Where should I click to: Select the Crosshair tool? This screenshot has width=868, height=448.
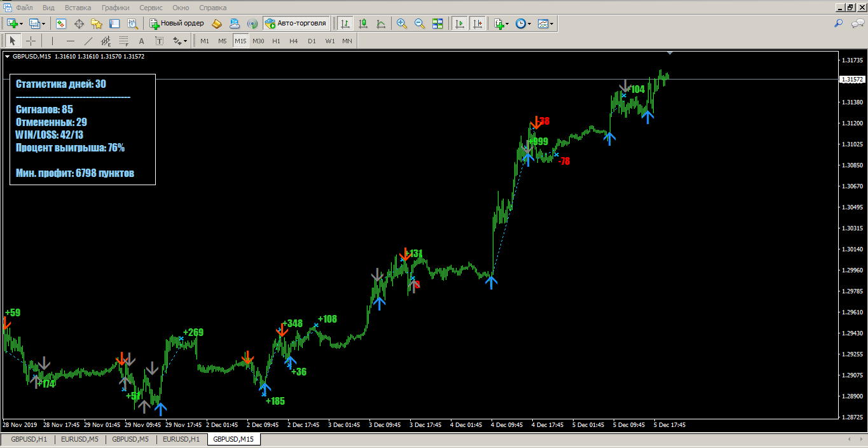point(31,41)
